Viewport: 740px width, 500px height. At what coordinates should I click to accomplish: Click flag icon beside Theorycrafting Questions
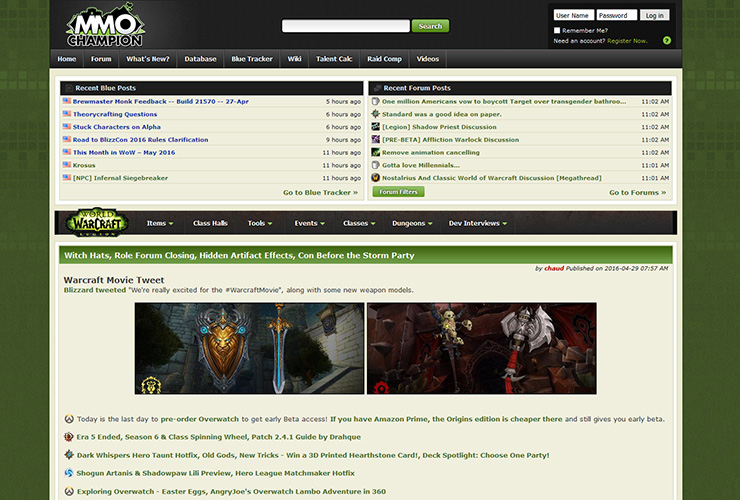[67, 114]
